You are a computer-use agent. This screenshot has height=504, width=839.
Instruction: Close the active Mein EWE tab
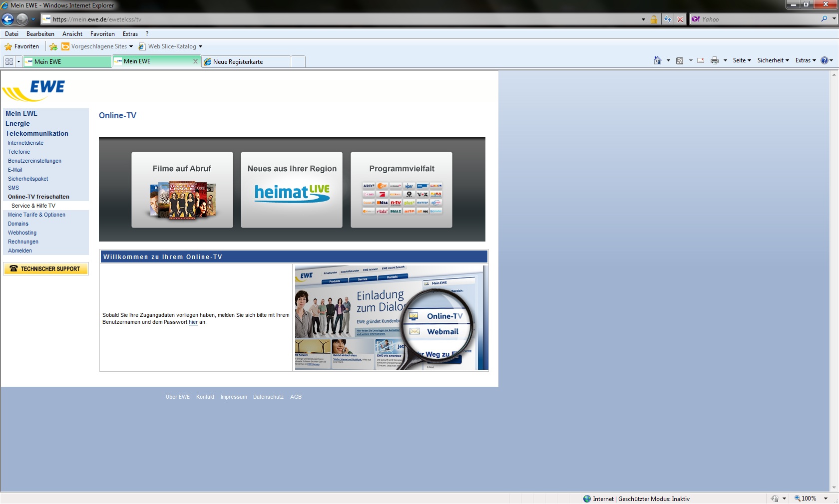(195, 61)
